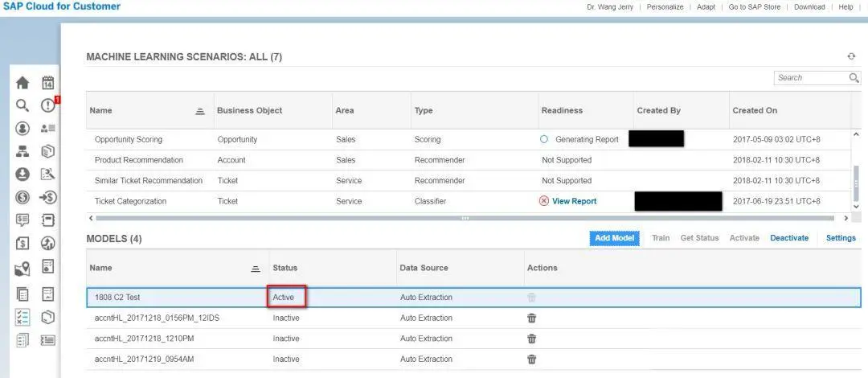868x378 pixels.
Task: Select the Opportunity Scoring scenario row
Action: (x=469, y=140)
